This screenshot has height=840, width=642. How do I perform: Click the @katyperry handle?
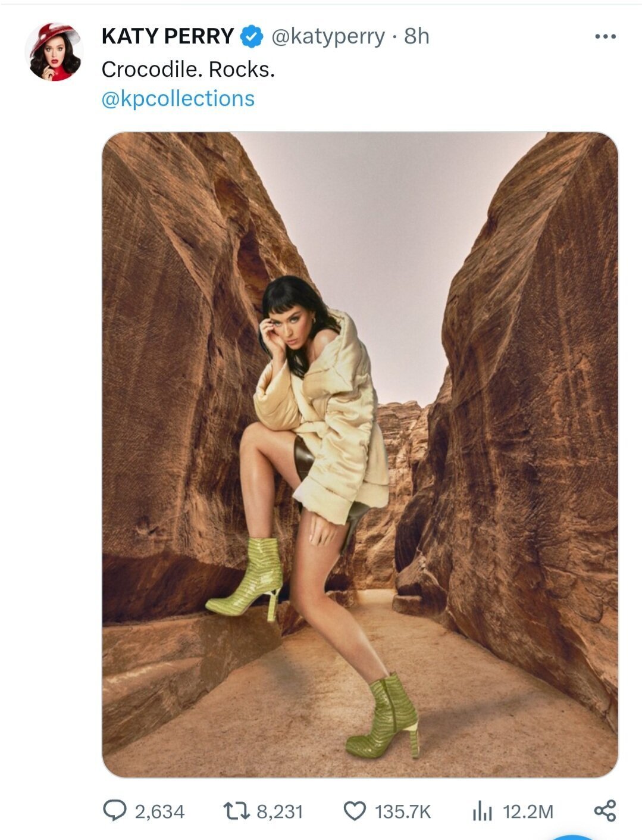(x=328, y=37)
